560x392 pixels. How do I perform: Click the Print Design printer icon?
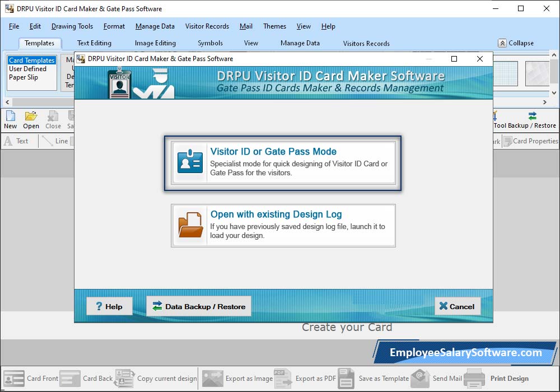474,379
